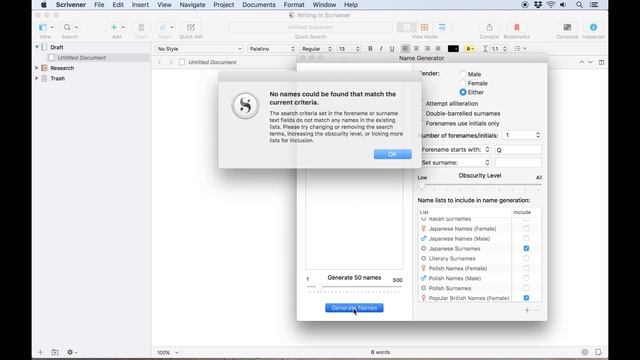Click the add name list plus icon

[527, 311]
